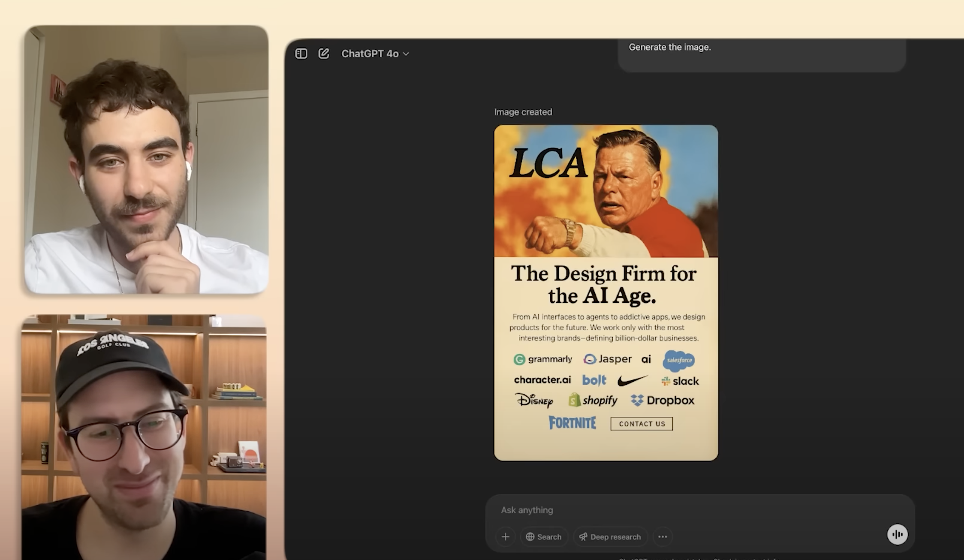Viewport: 964px width, 560px height.
Task: Enable Deep research mode
Action: 610,536
